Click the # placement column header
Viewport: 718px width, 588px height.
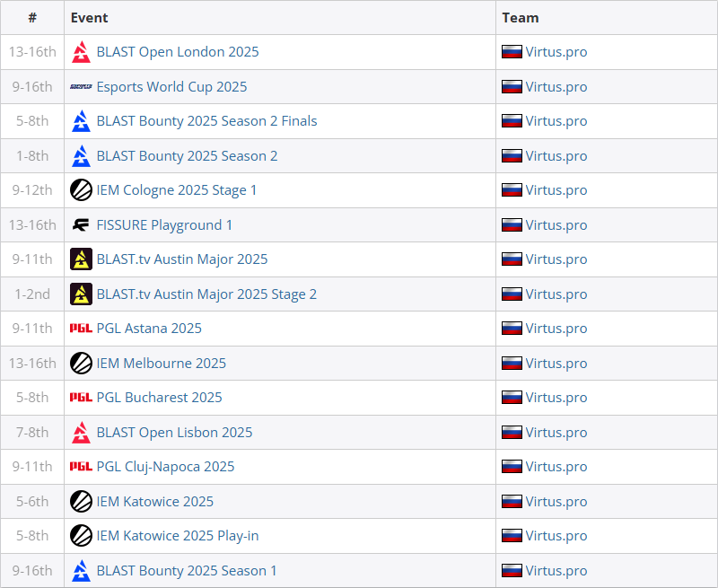coord(32,17)
